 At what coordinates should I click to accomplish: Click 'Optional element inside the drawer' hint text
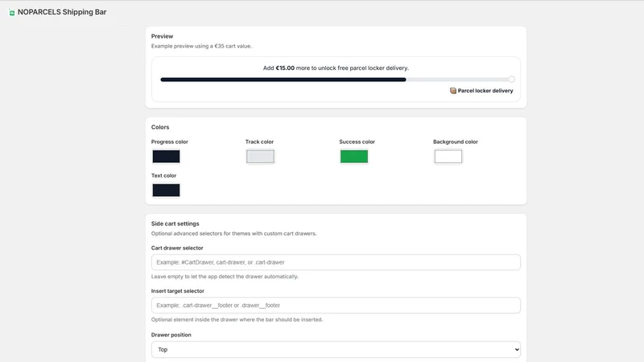pyautogui.click(x=237, y=319)
